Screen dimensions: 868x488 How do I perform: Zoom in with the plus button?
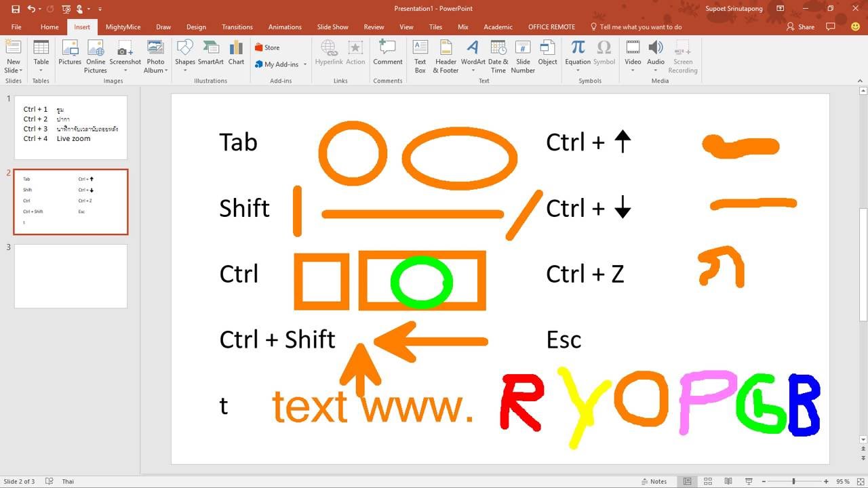pyautogui.click(x=826, y=481)
